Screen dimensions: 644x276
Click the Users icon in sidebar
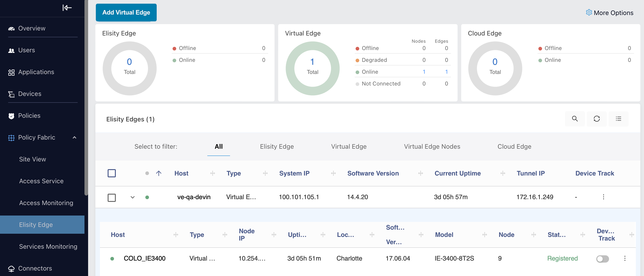pyautogui.click(x=11, y=50)
